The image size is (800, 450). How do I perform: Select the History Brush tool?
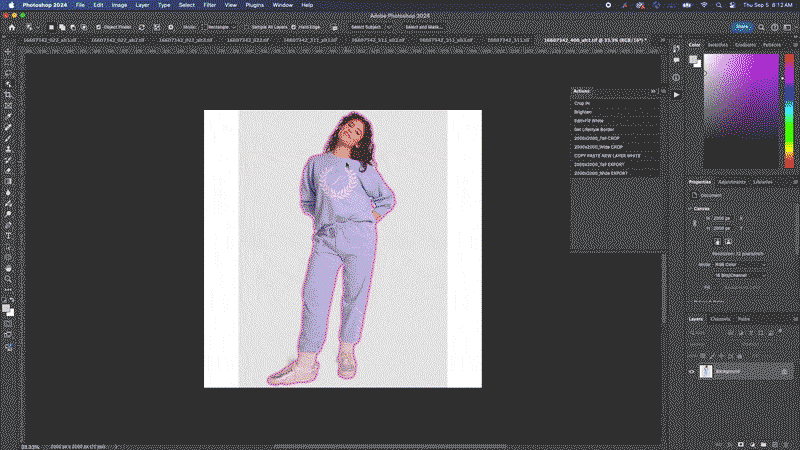point(8,160)
